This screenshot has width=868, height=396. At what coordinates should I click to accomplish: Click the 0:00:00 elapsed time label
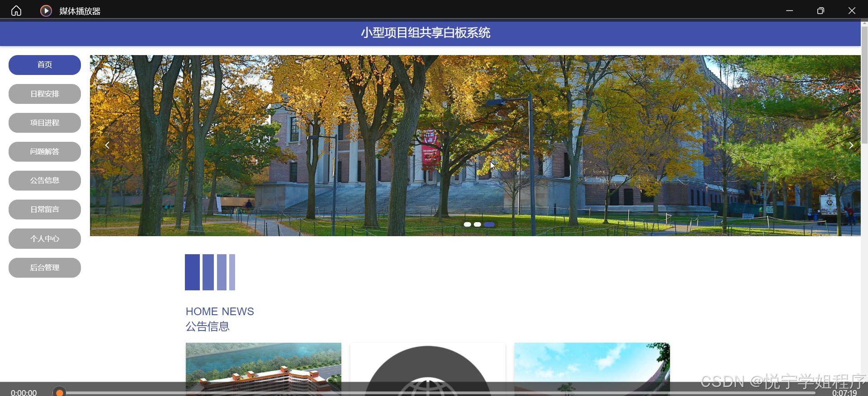pos(24,392)
